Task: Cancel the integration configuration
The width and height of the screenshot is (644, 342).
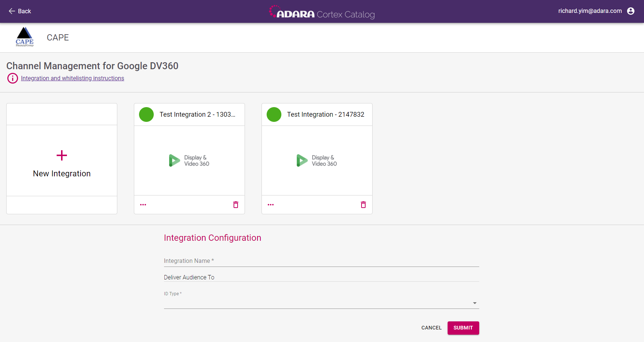Action: [x=431, y=328]
